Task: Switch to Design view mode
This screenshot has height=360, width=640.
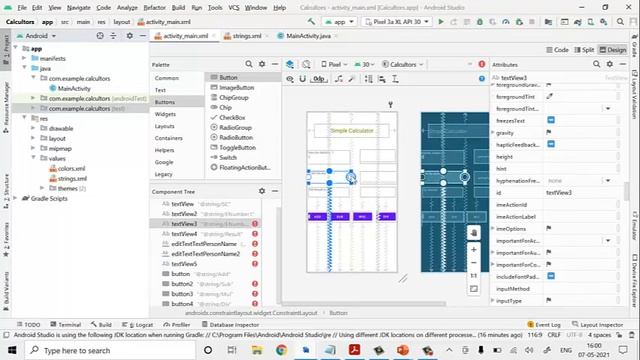Action: 613,50
